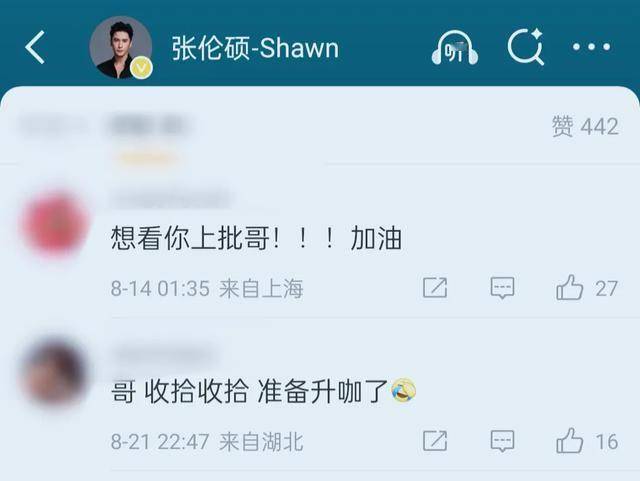
Task: Go back using the left arrow
Action: click(x=35, y=47)
